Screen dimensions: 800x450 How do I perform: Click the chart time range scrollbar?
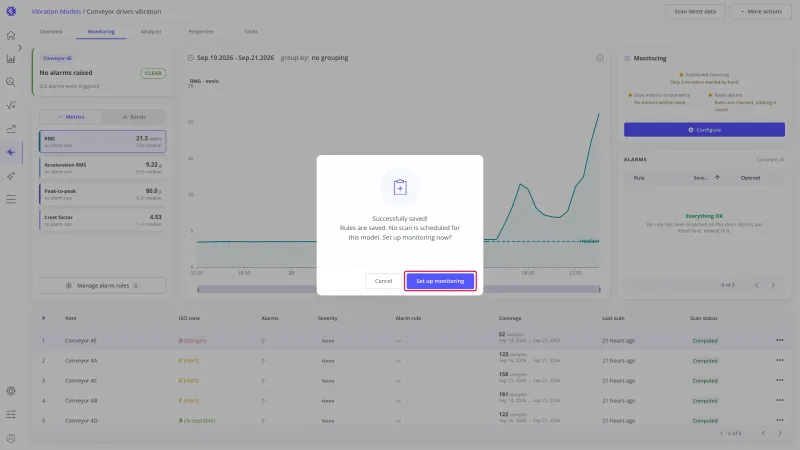pyautogui.click(x=399, y=289)
